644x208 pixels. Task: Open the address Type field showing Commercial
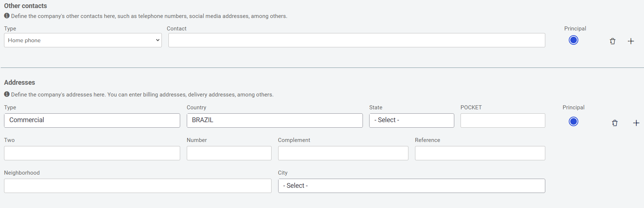[92, 120]
